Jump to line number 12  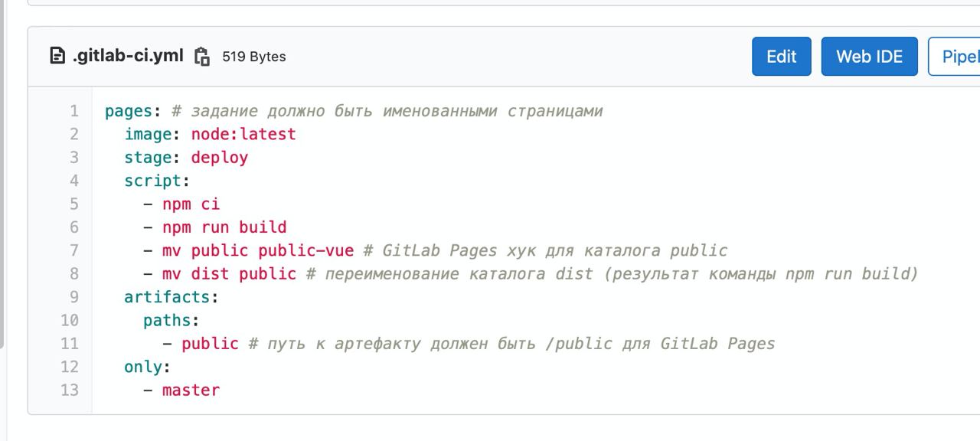tap(70, 367)
